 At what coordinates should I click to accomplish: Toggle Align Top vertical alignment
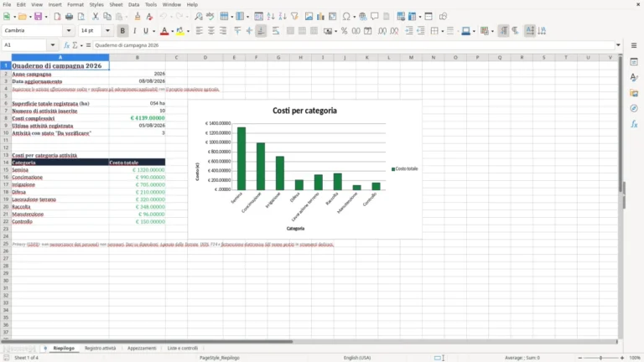coord(237,31)
